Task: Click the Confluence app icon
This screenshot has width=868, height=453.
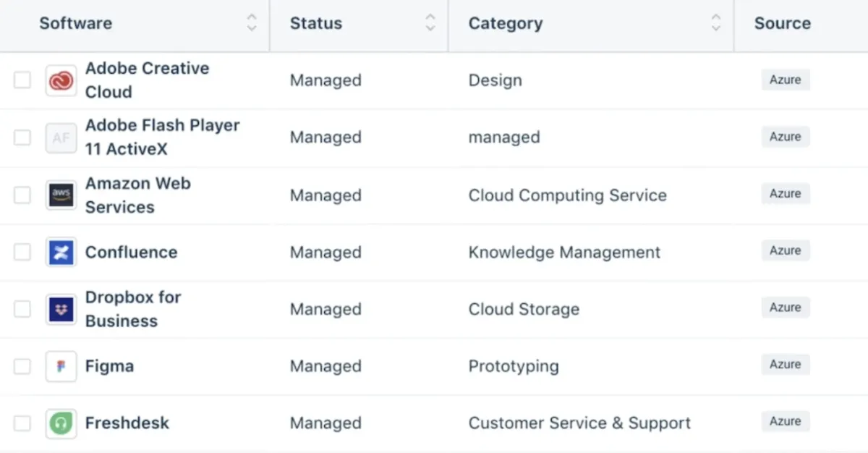Action: [x=61, y=252]
